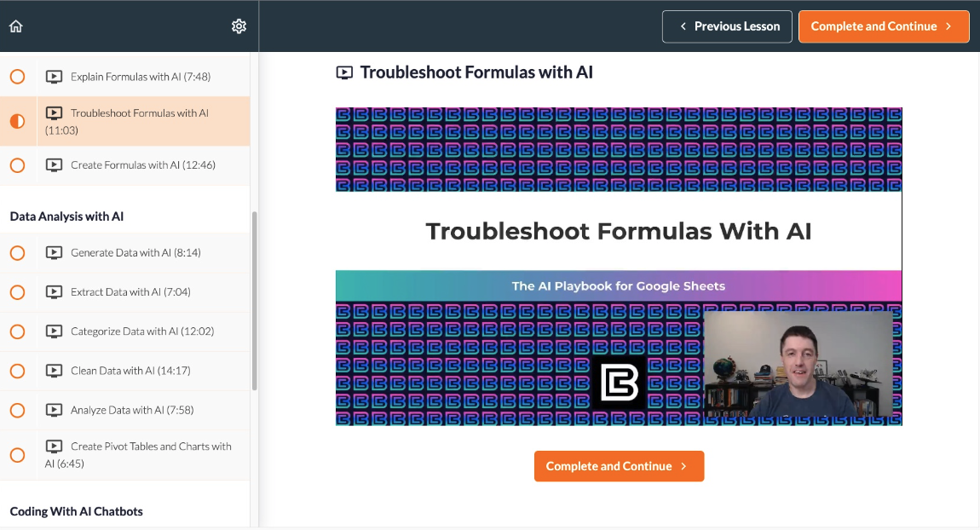Click the video icon in the lesson heading
This screenshot has width=980, height=530.
coord(344,72)
